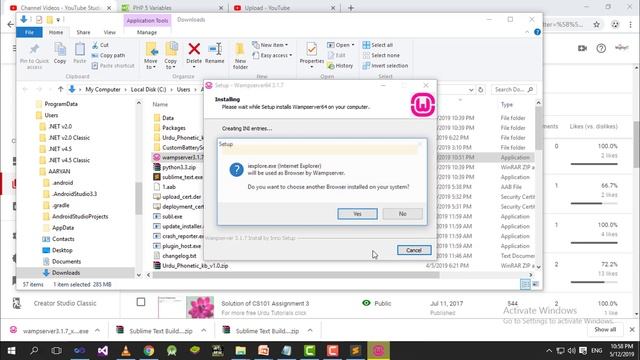
Task: Click History in the ribbon
Action: (340, 66)
